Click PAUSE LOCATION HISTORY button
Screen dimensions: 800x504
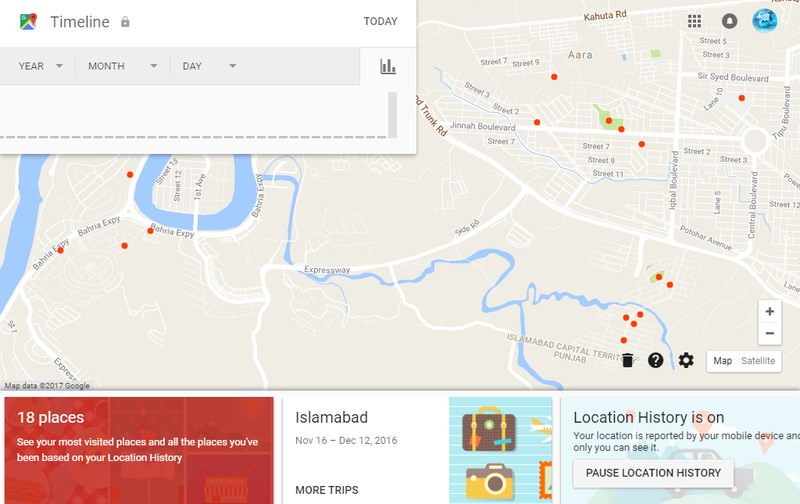[653, 473]
